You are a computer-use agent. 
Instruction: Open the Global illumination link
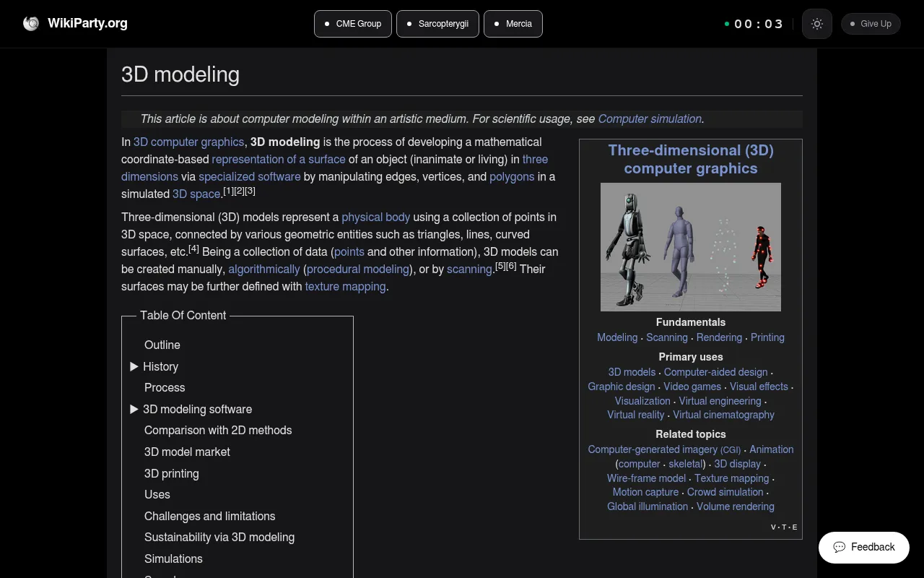tap(648, 506)
